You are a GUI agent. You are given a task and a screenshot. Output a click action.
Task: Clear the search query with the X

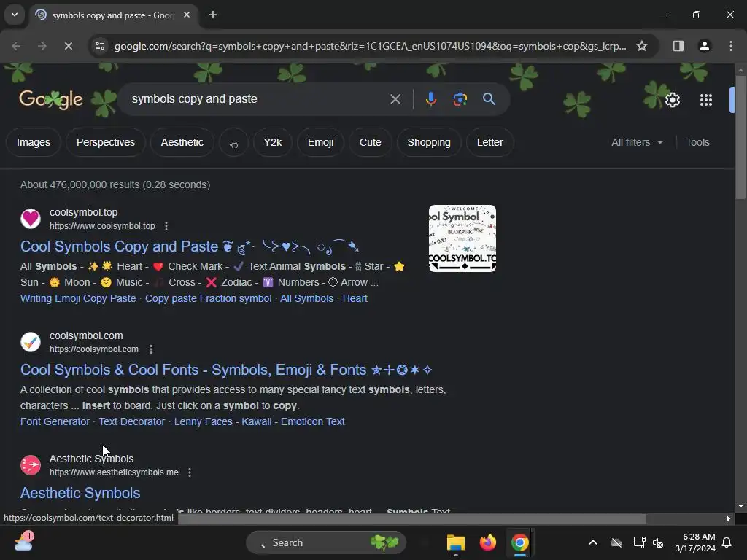pyautogui.click(x=395, y=99)
